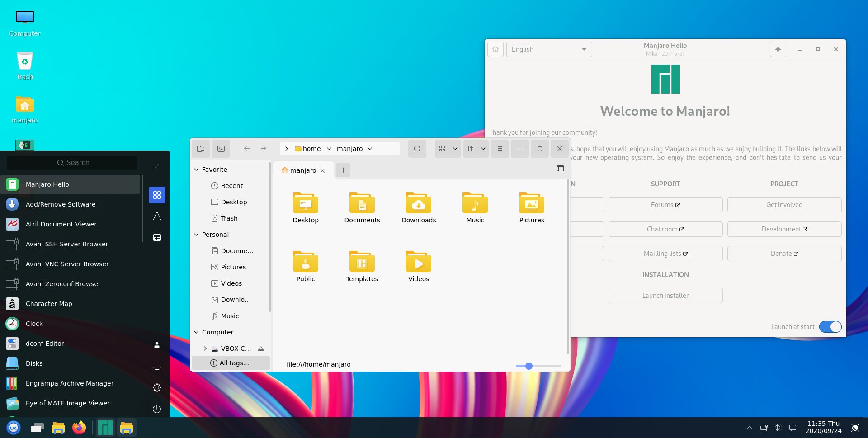Screen dimensions: 868x438
Task: Open the file manager hamburger menu
Action: click(x=500, y=149)
